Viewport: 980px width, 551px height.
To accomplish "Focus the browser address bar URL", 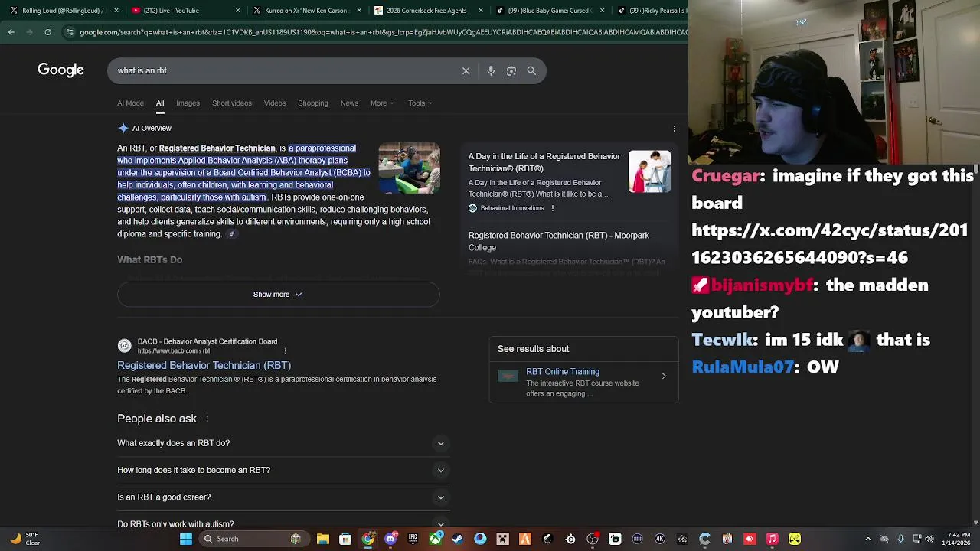I will [383, 32].
